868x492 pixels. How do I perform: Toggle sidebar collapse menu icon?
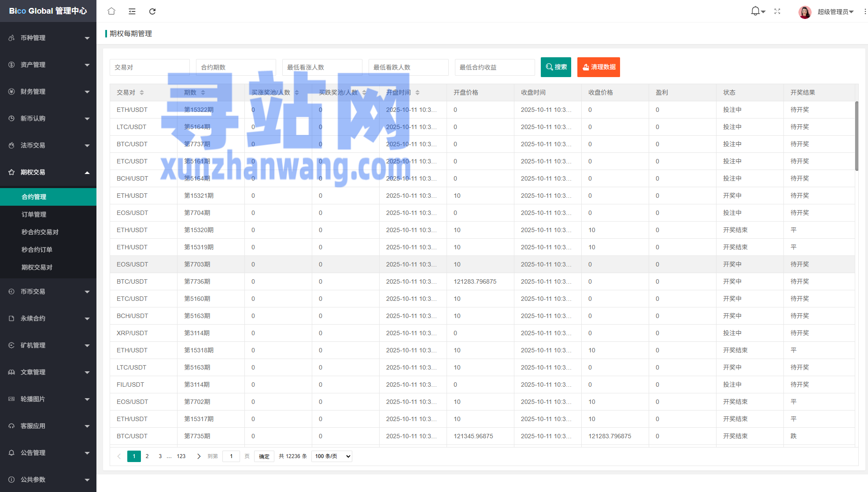point(132,11)
